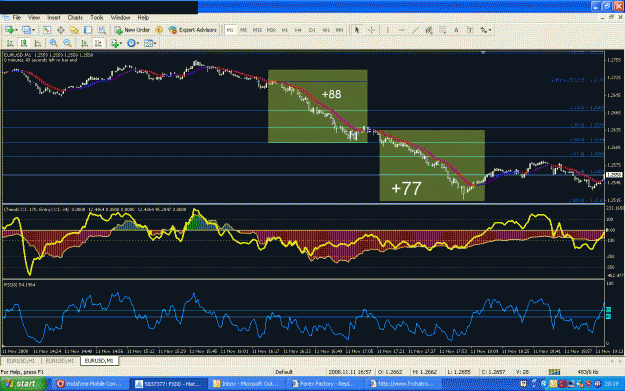Open MetaEditor via yellow diamond icon
Image resolution: width=625 pixels, height=391 pixels.
tap(159, 30)
